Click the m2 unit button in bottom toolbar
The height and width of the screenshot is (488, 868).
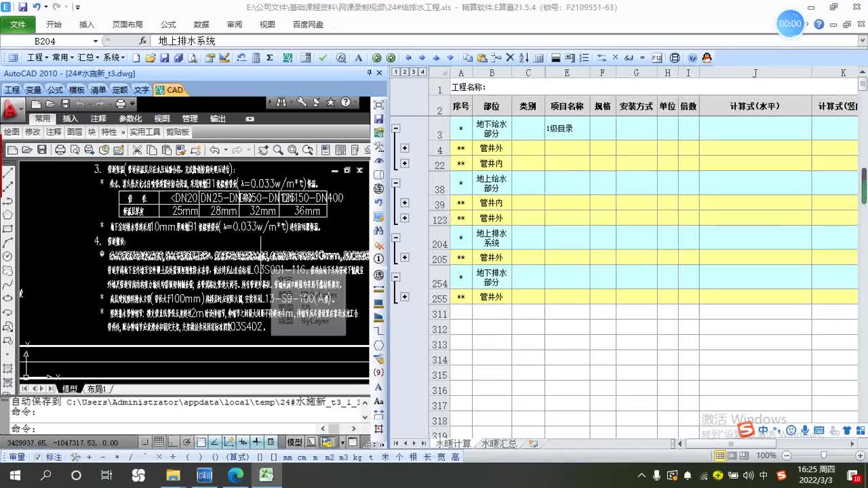(328, 457)
